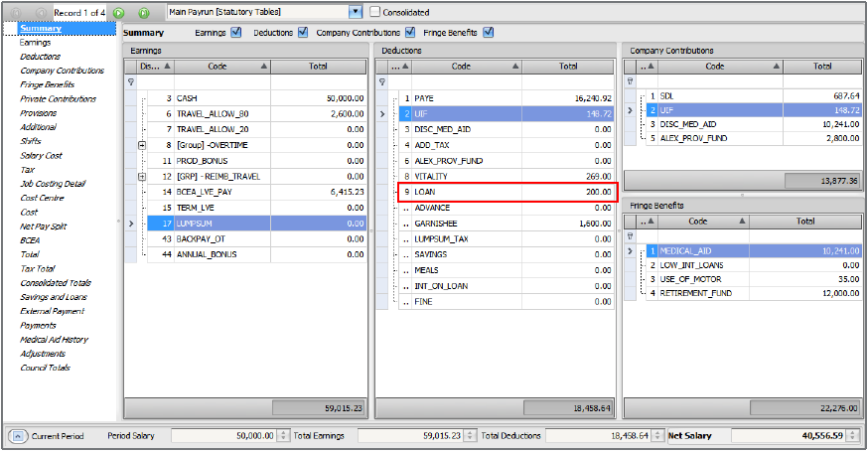Click row indicator arrow beside UIF deduction
The image size is (868, 452).
point(382,113)
